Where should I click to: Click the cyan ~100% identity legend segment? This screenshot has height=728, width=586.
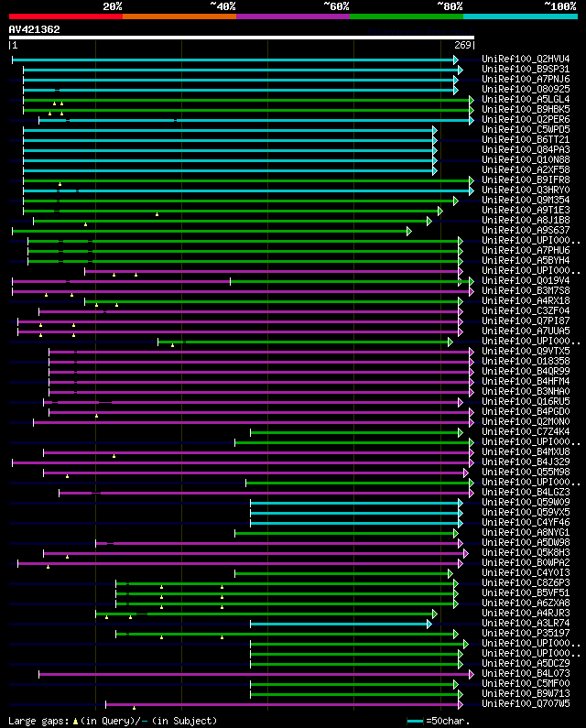tap(520, 16)
